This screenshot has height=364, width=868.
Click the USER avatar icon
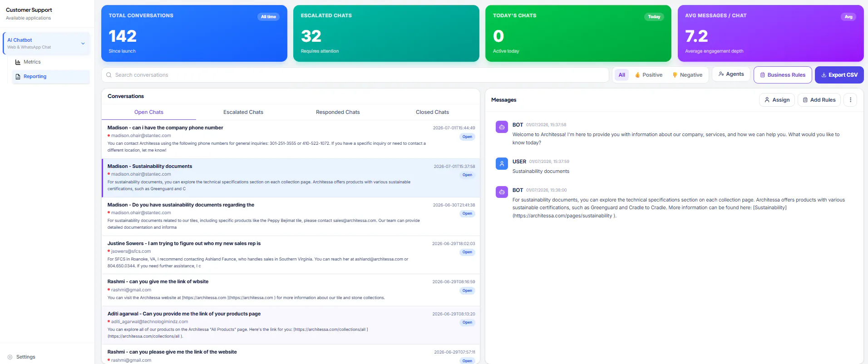(x=502, y=164)
